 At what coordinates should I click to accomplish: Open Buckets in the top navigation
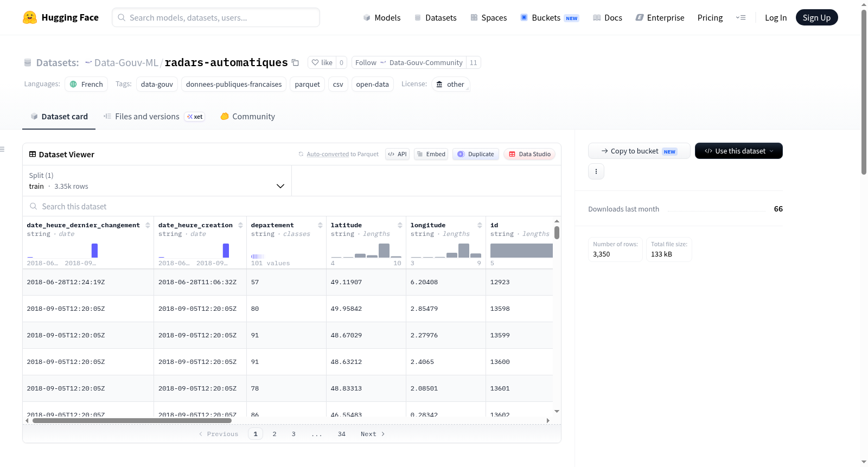[550, 17]
